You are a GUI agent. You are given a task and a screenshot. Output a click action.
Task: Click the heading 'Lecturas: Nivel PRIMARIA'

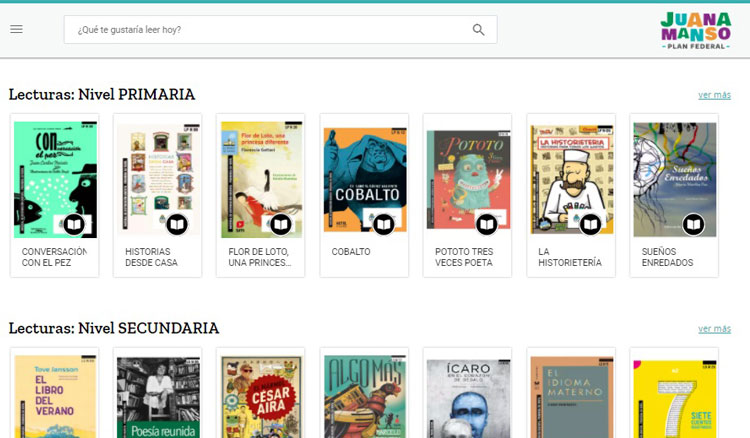[102, 94]
